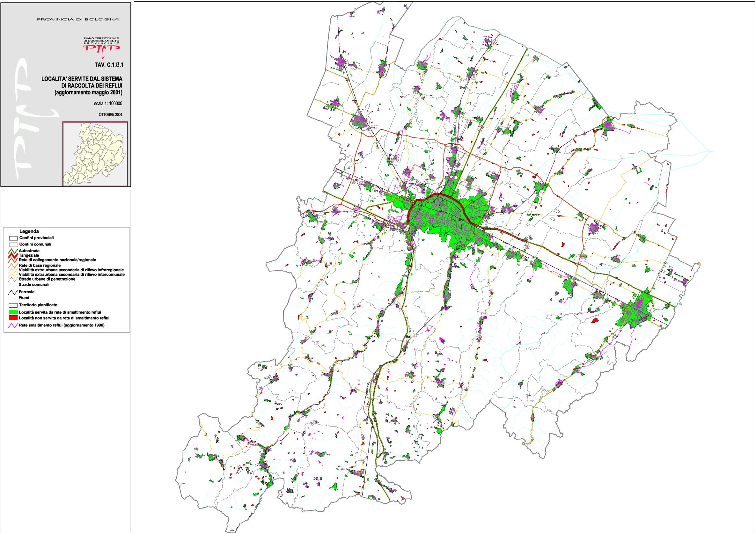Select 'Località non servita da rete di smaltimento reflui'
Screen dimensions: 756x534
[64, 318]
